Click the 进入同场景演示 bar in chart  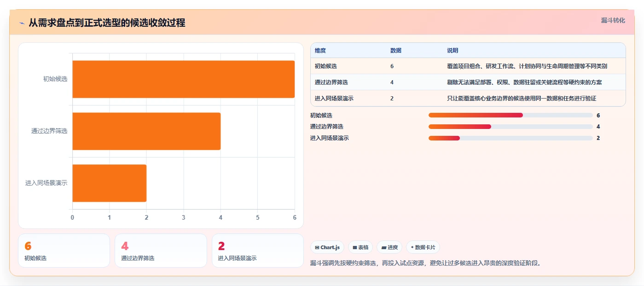click(109, 183)
